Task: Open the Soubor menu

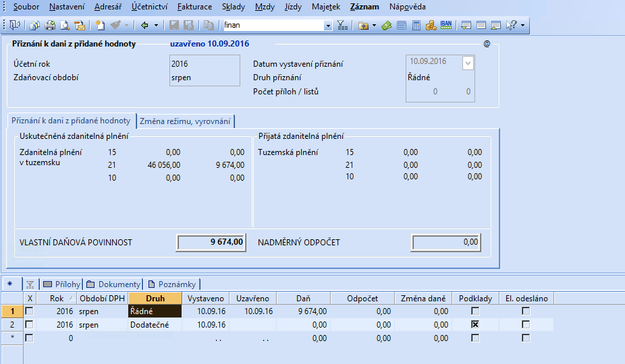Action: [x=26, y=7]
